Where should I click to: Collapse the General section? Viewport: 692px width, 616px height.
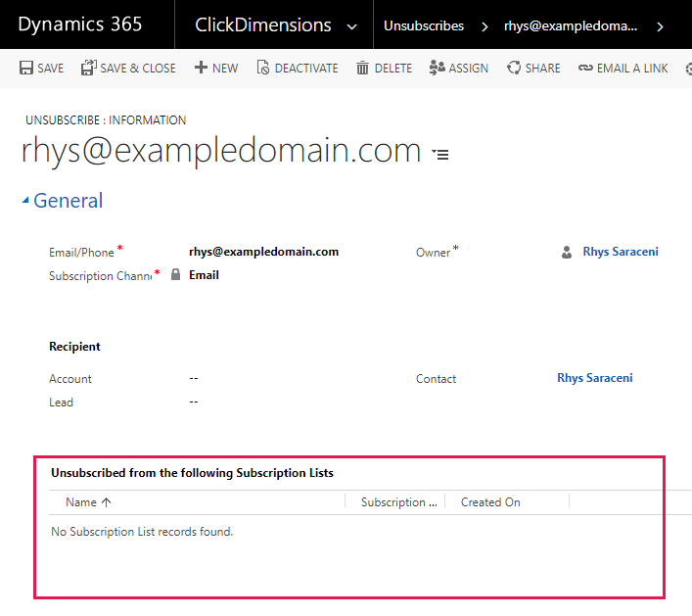(25, 201)
